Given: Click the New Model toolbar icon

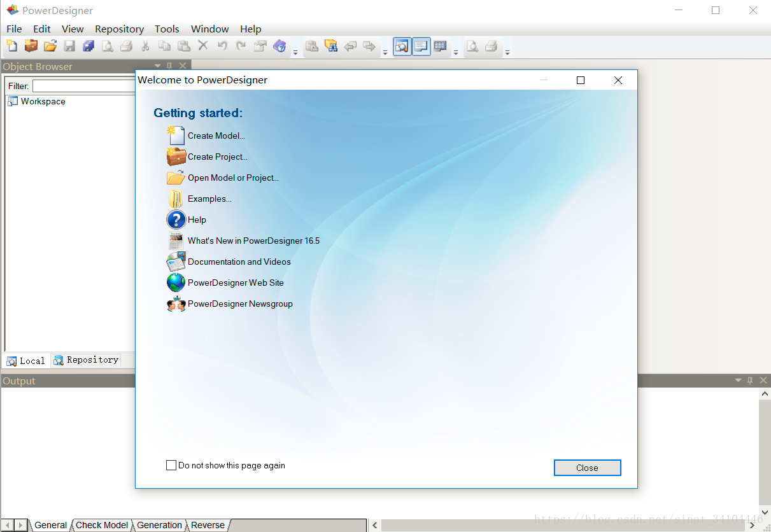Looking at the screenshot, I should click(x=12, y=46).
